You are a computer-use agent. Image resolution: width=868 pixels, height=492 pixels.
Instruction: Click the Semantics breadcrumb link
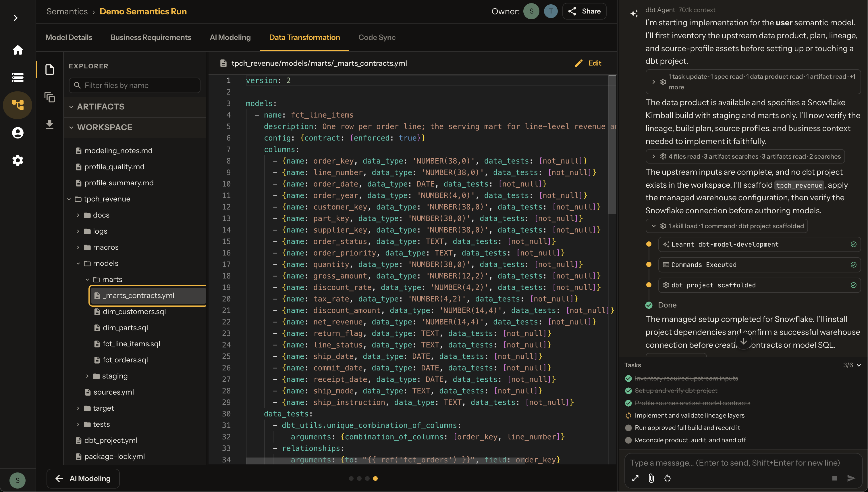[x=67, y=11]
